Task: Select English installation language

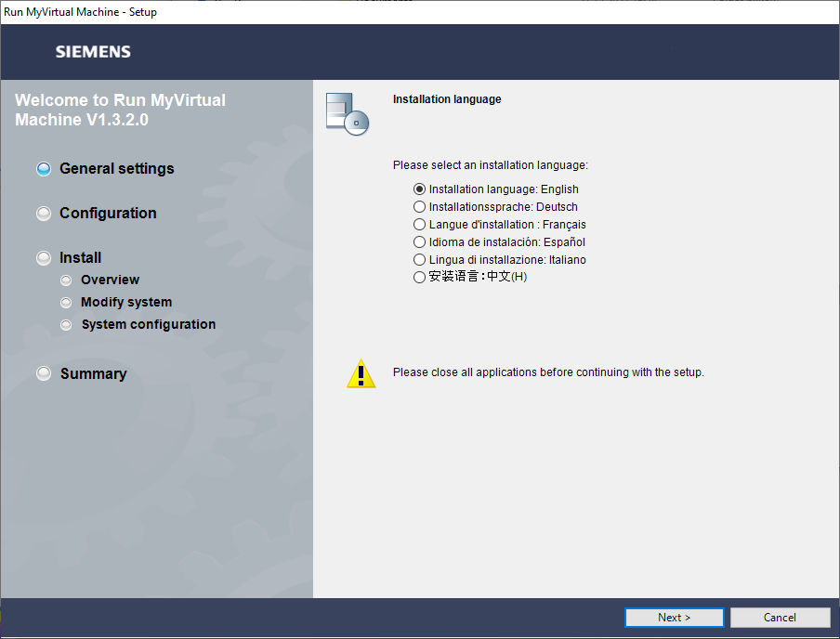Action: pyautogui.click(x=420, y=189)
